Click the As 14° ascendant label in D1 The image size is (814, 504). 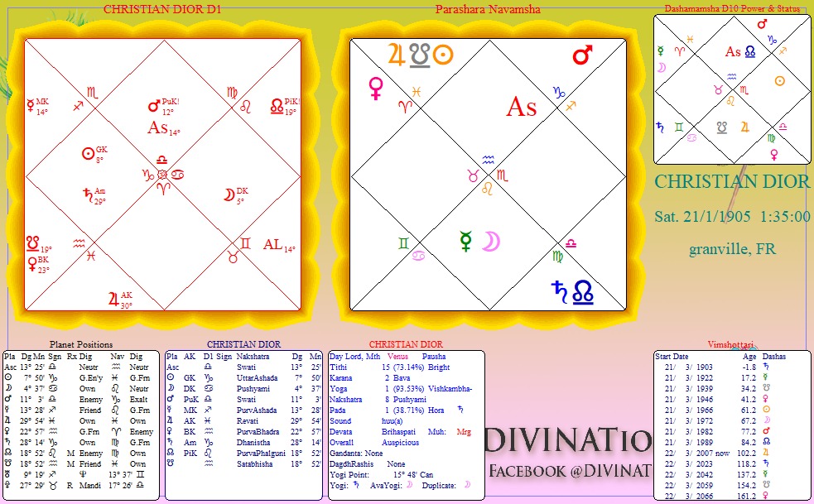pos(164,127)
